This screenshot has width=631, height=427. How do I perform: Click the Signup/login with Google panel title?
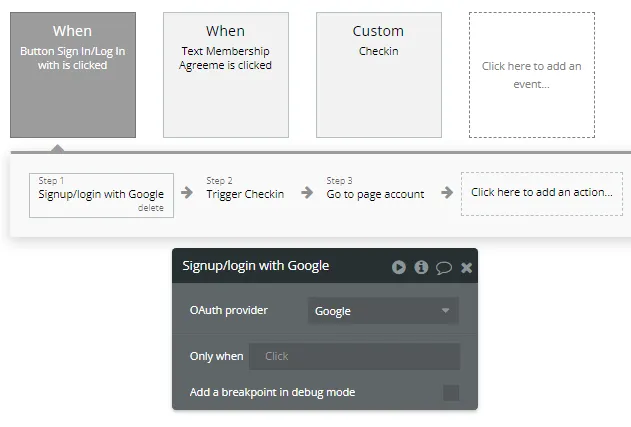click(x=256, y=266)
